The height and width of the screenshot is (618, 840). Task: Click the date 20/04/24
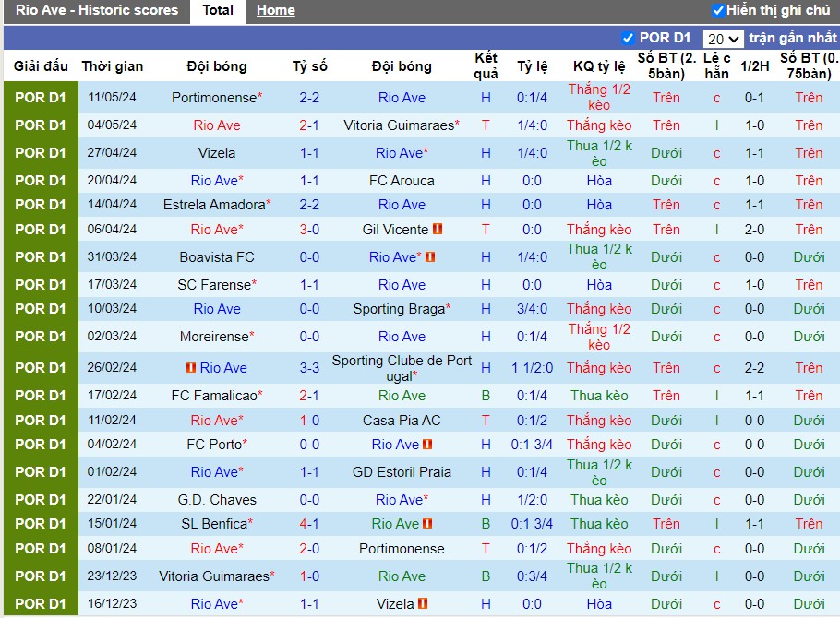point(112,181)
